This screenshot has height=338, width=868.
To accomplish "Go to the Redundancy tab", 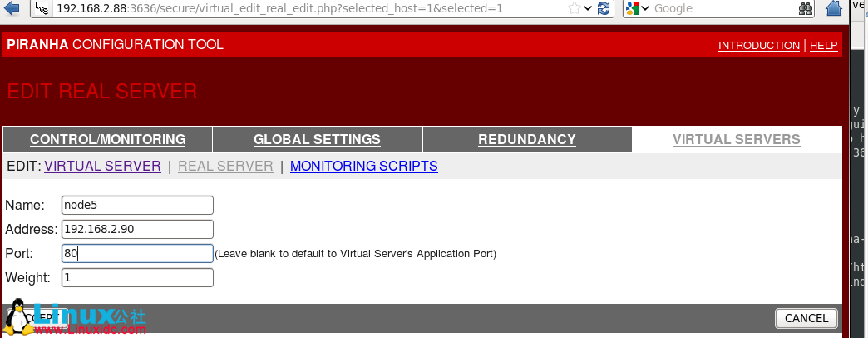I will click(526, 139).
